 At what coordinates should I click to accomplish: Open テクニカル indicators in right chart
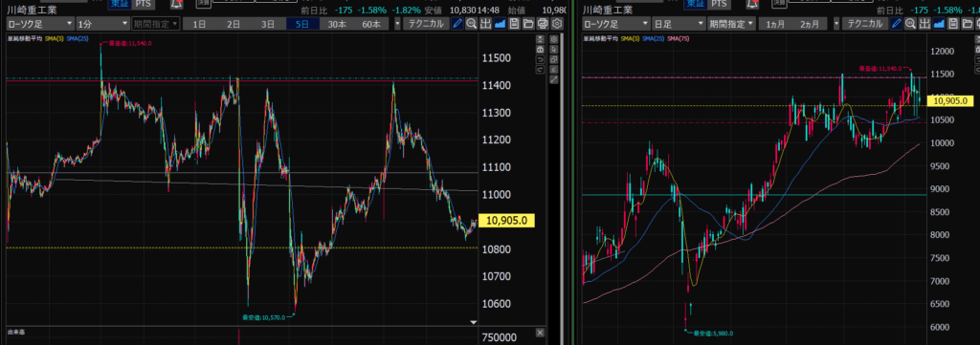click(x=865, y=24)
